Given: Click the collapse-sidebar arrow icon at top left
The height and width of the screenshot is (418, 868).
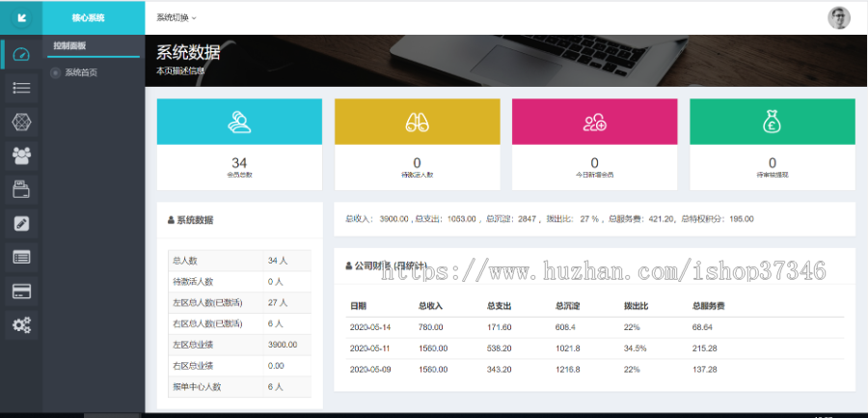Looking at the screenshot, I should 21,17.
